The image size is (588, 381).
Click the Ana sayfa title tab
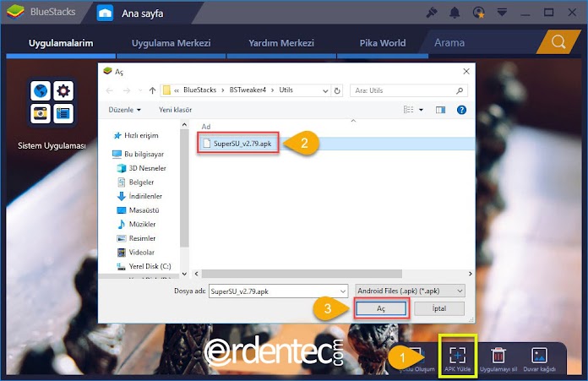pos(142,14)
